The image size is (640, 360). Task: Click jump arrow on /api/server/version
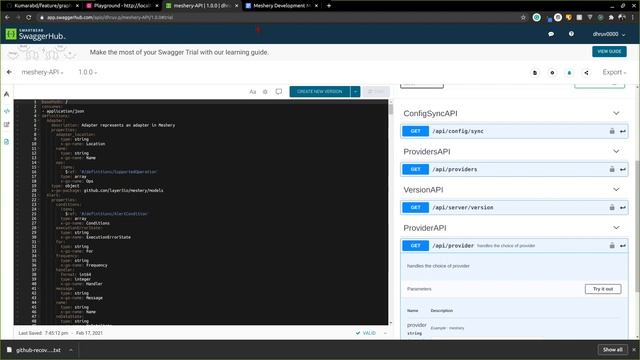pyautogui.click(x=623, y=208)
